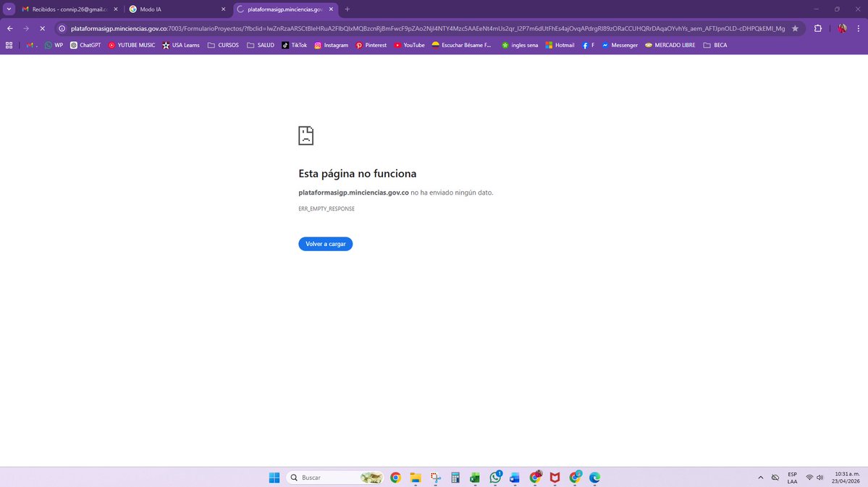Open File Explorer from the taskbar
Viewport: 868px width, 487px height.
pos(416,478)
